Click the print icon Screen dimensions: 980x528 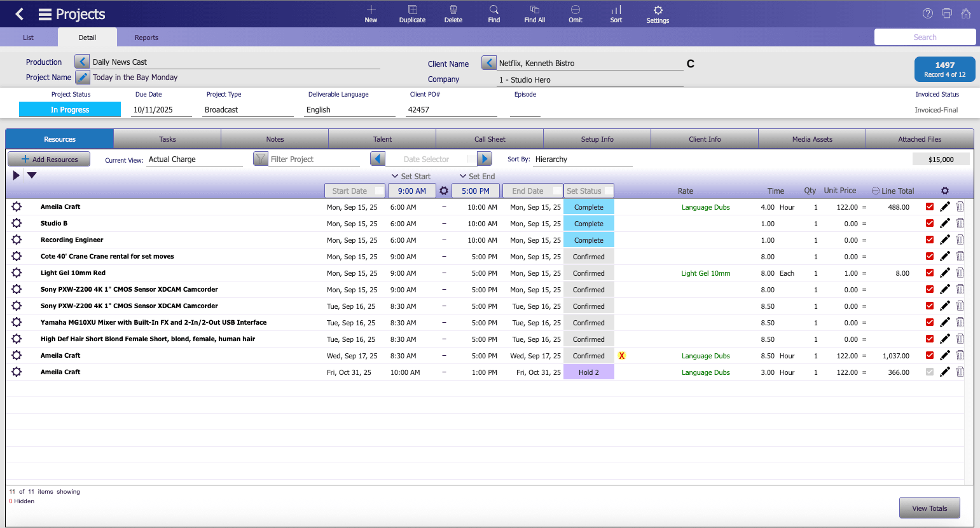947,13
